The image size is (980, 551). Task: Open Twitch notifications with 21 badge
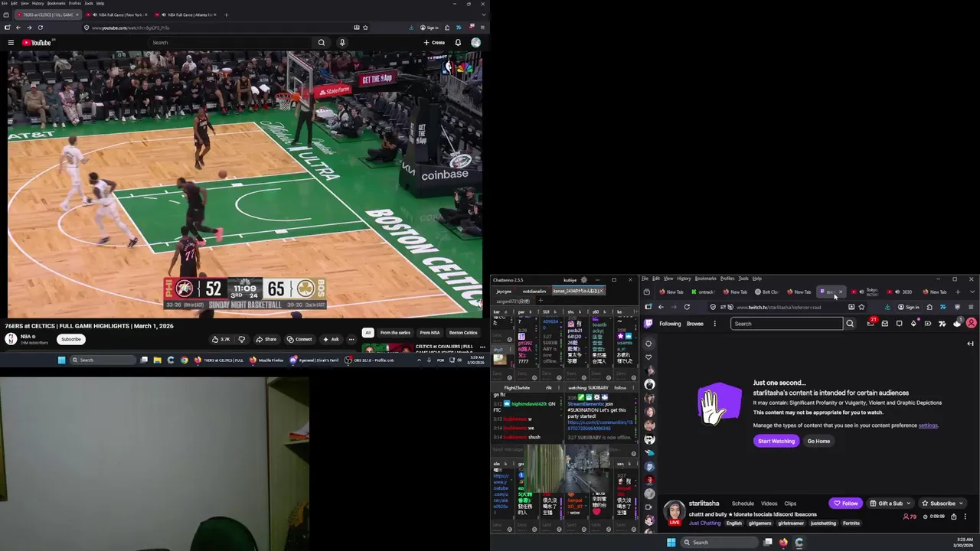point(871,323)
